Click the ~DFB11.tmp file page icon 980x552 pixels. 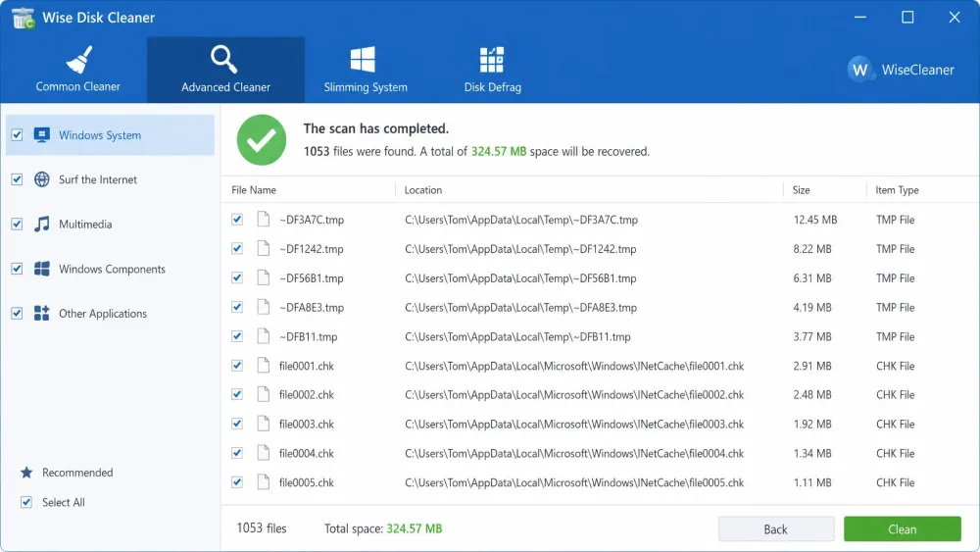[263, 335]
